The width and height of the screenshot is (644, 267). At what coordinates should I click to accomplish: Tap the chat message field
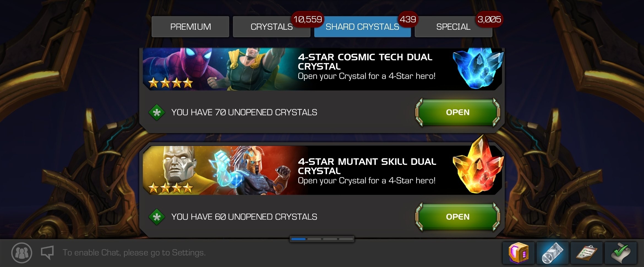[134, 253]
